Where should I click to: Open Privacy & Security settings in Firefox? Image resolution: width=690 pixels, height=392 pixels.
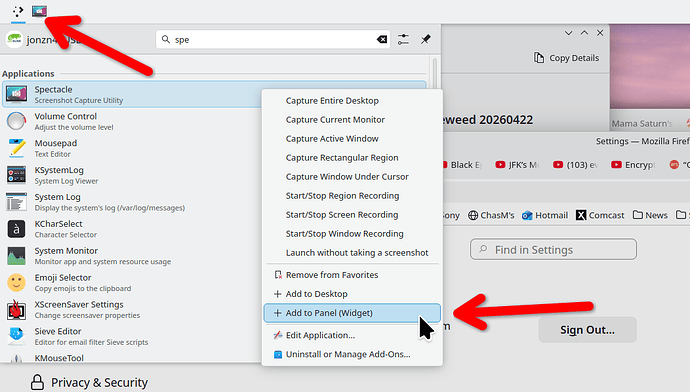point(89,382)
